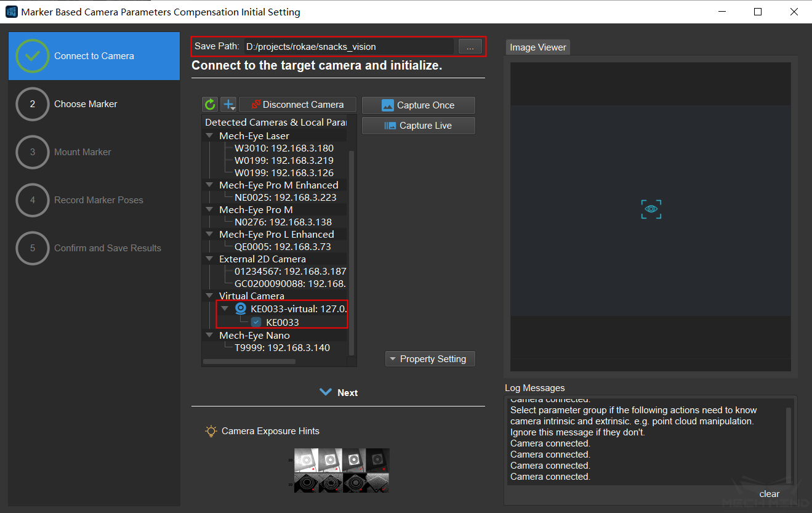This screenshot has width=812, height=513.
Task: Click the blue plus add camera icon
Action: pyautogui.click(x=228, y=104)
